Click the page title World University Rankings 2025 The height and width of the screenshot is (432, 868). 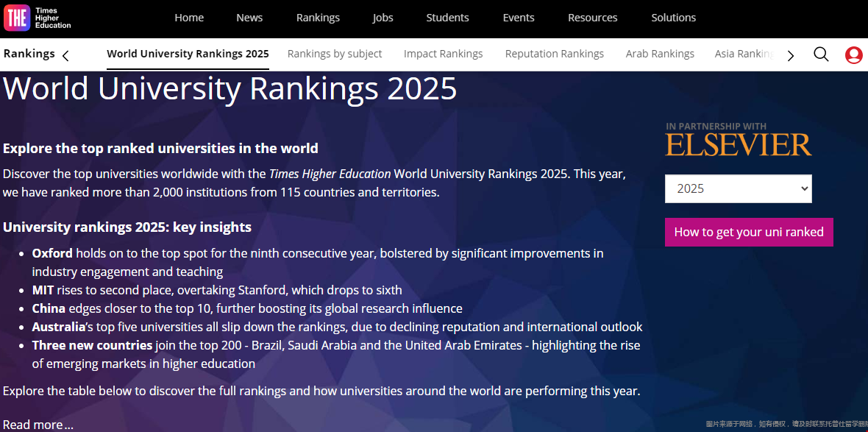[x=230, y=88]
